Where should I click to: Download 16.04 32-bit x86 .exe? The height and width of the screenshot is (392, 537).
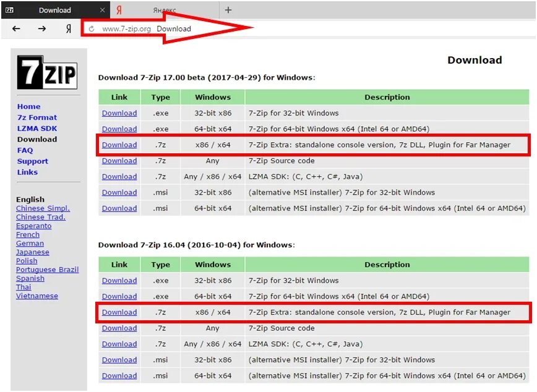coord(119,280)
